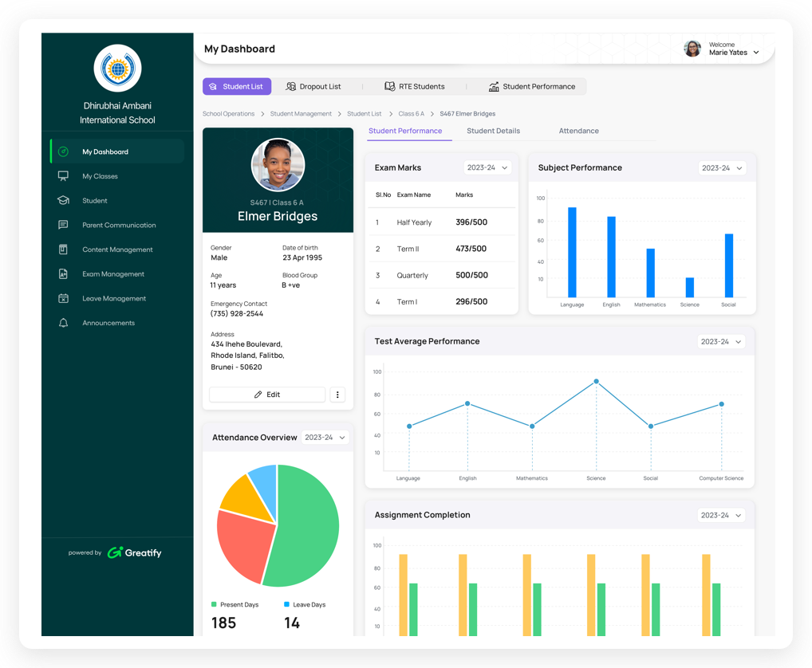Open Announcements bell icon
Screen dimensions: 812x668
pos(64,323)
